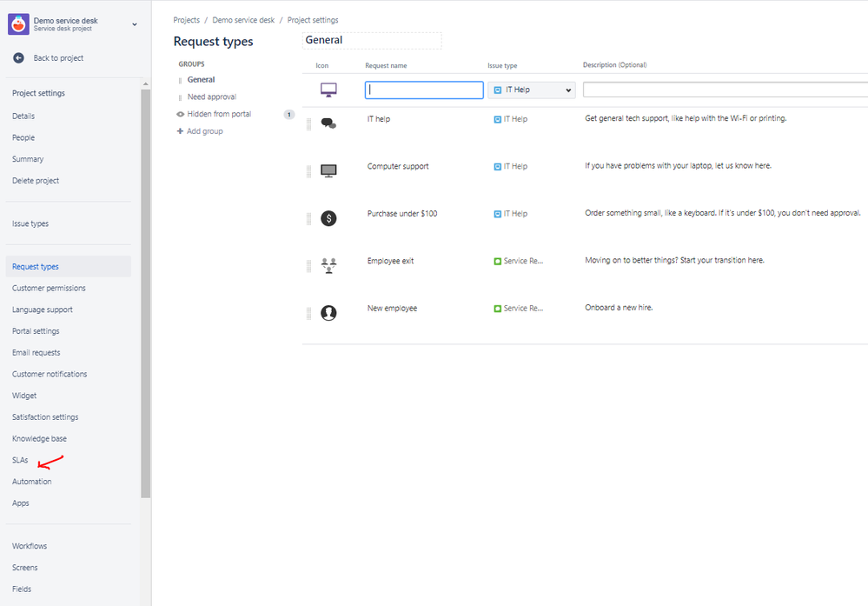Click the sidebar vertical scrollbar
This screenshot has height=606, width=868.
click(146, 294)
